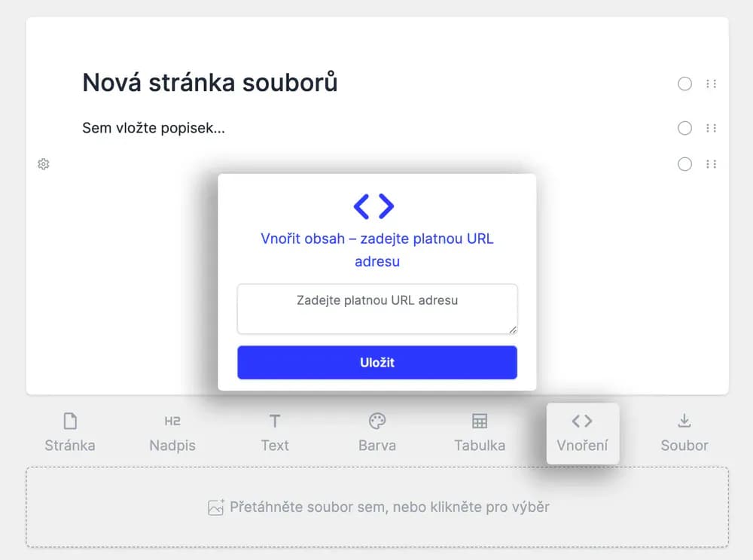
Task: Select the radio circle on the empty third row
Action: [x=684, y=164]
